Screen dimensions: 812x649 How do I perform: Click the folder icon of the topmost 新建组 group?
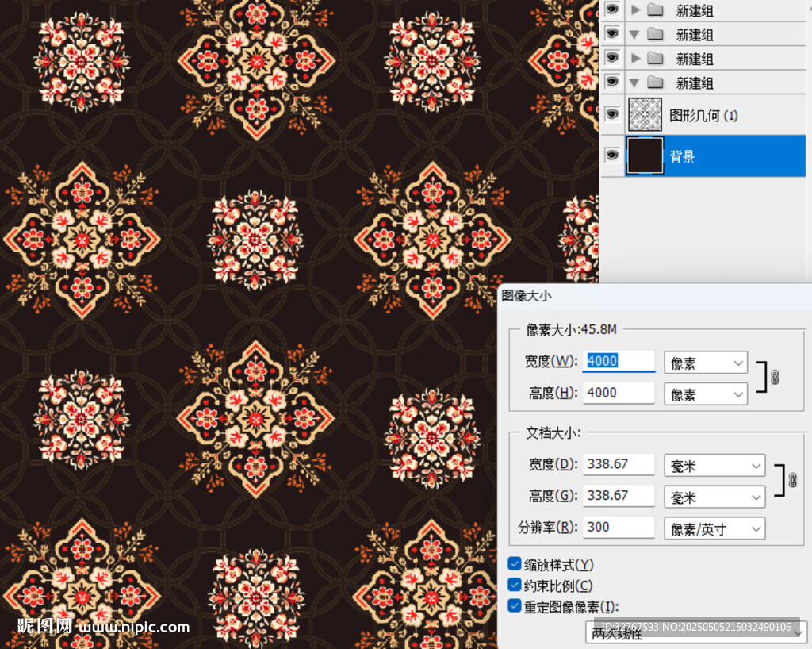coord(655,10)
